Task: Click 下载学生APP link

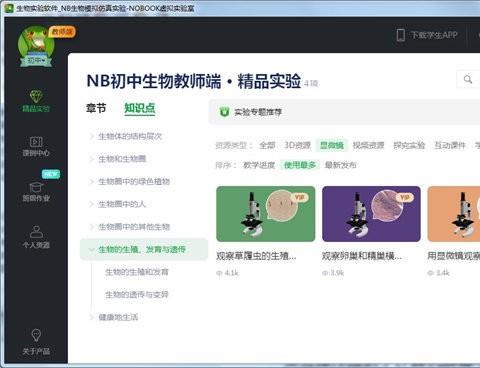Action: (434, 35)
